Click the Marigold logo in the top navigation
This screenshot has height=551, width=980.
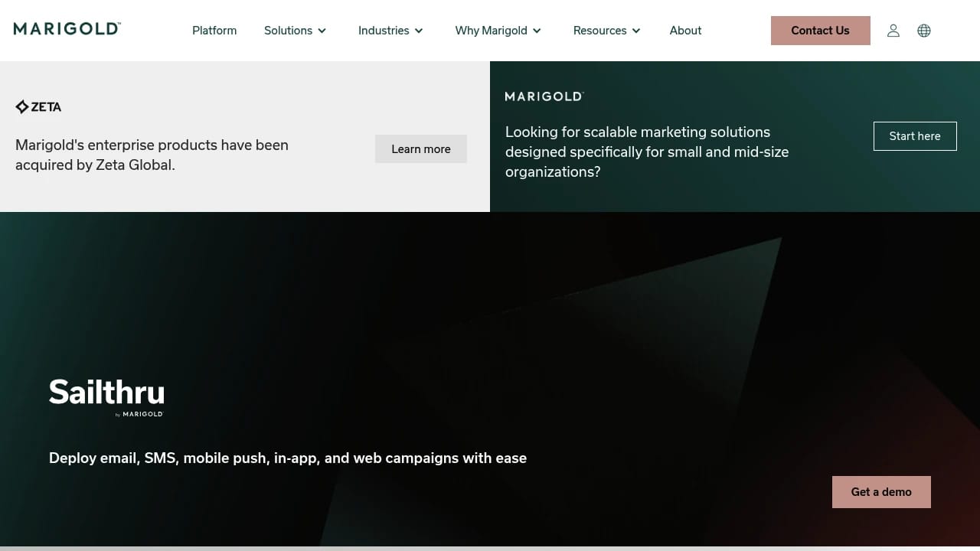tap(67, 28)
